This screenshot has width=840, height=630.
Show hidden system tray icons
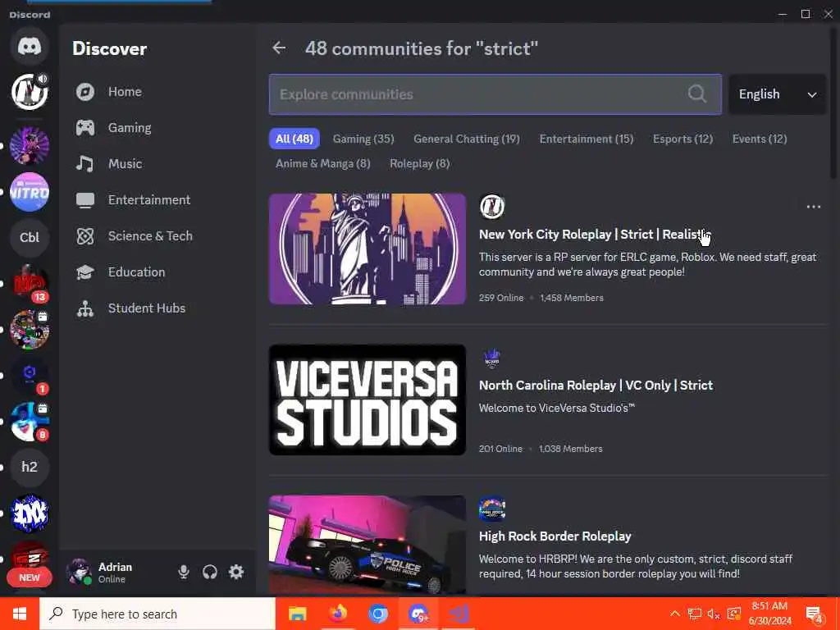point(675,614)
